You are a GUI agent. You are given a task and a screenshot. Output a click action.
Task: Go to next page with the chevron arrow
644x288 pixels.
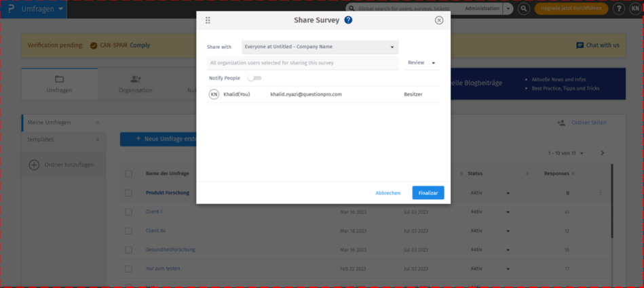(x=603, y=152)
